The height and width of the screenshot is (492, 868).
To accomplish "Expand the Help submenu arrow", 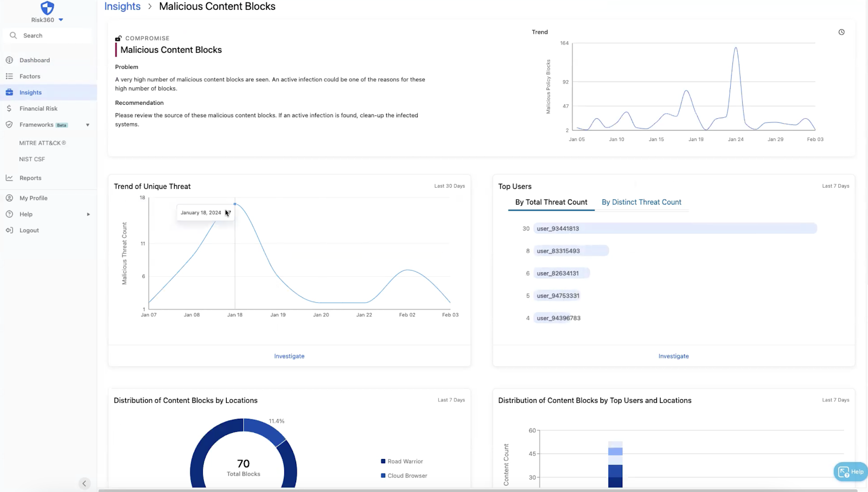I will (88, 214).
